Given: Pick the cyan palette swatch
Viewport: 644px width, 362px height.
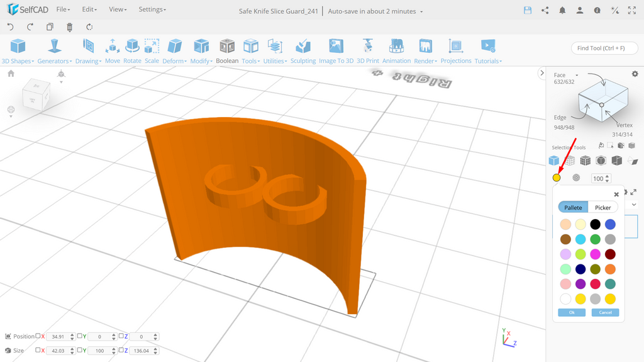Looking at the screenshot, I should [x=580, y=239].
